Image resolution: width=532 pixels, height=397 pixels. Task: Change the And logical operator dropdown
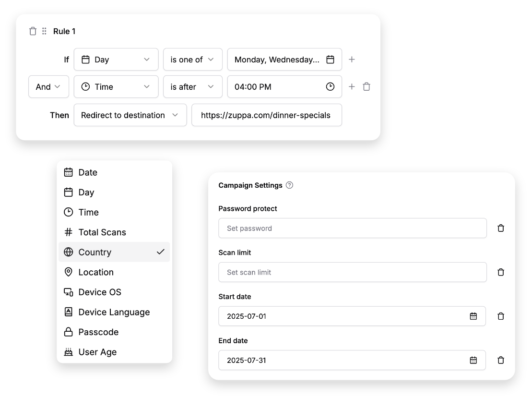[48, 87]
